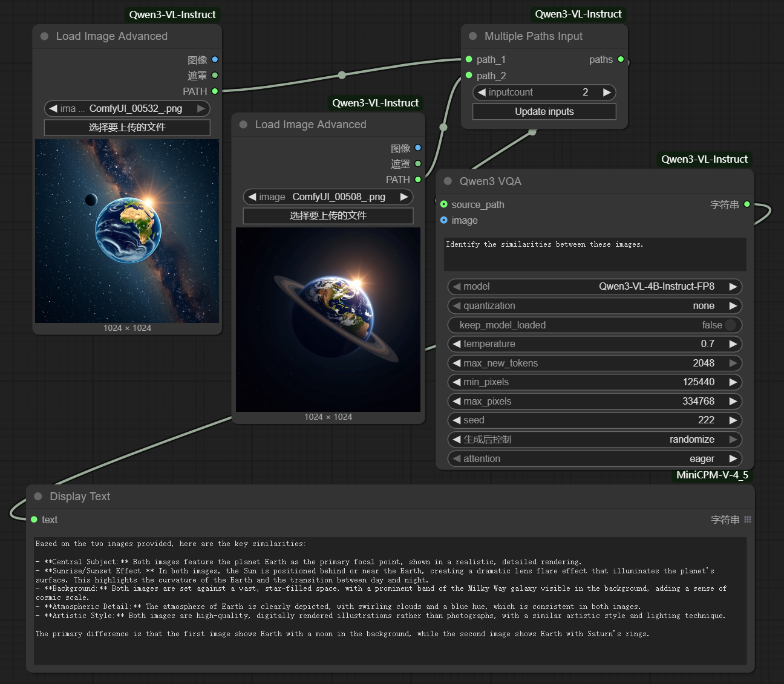Click the temperature value 0.7
This screenshot has width=784, height=684.
pos(708,344)
